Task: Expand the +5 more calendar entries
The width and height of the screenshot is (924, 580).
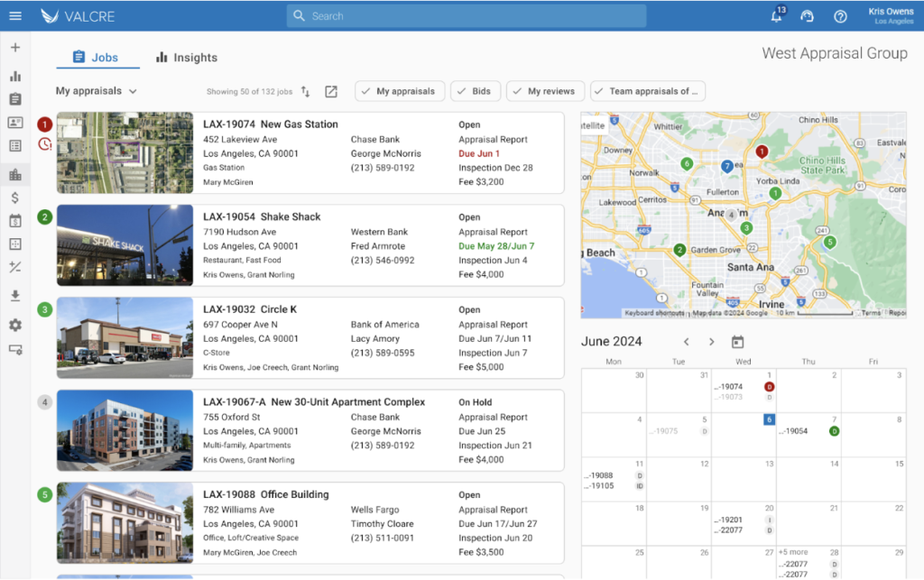Action: tap(793, 552)
